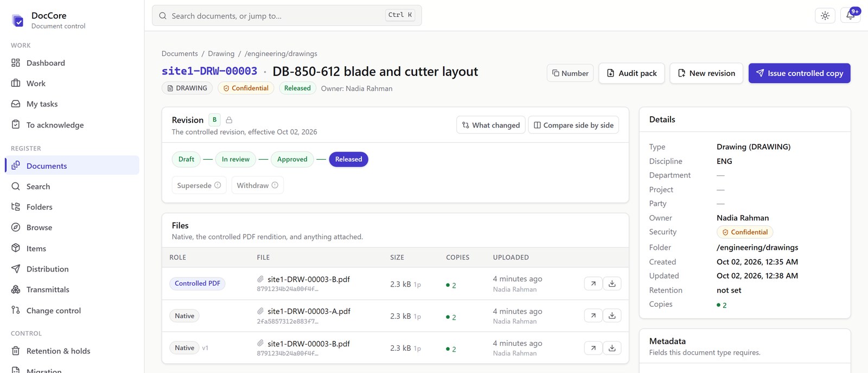The width and height of the screenshot is (868, 373).
Task: Follow the Documents breadcrumb link
Action: pyautogui.click(x=180, y=54)
